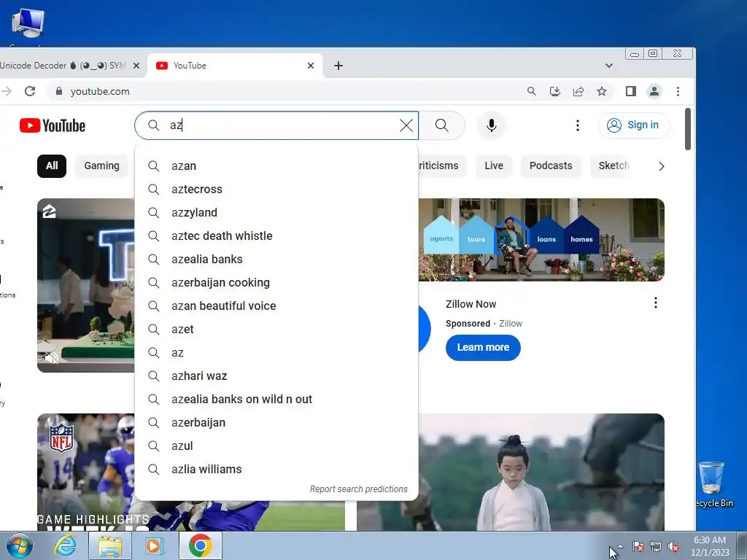Select the Live filter chip
The width and height of the screenshot is (747, 560).
[494, 166]
